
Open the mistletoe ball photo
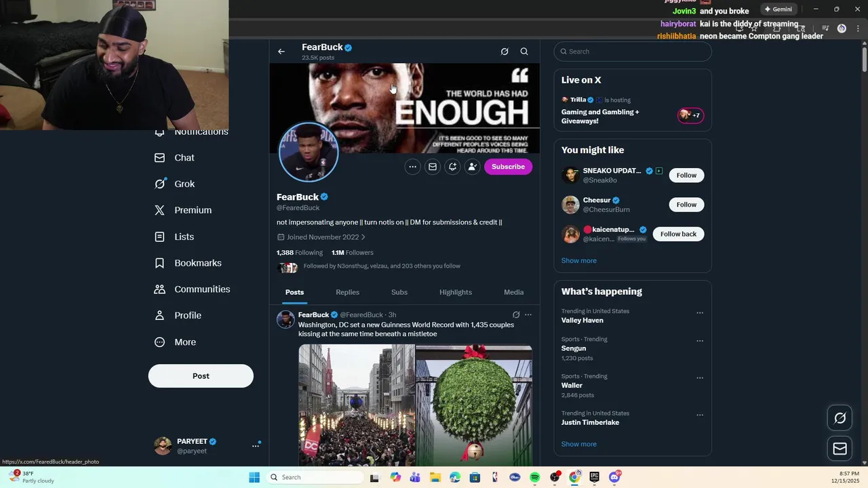coord(474,405)
